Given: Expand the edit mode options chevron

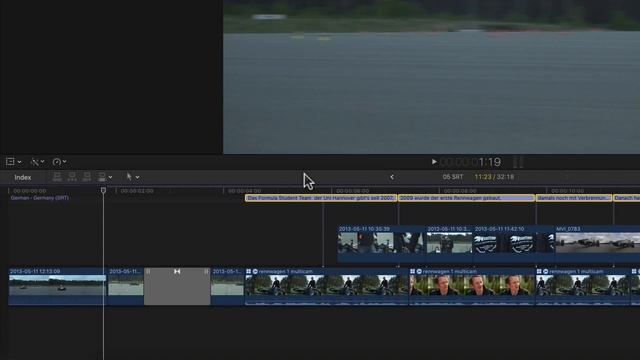Looking at the screenshot, I should tap(110, 177).
